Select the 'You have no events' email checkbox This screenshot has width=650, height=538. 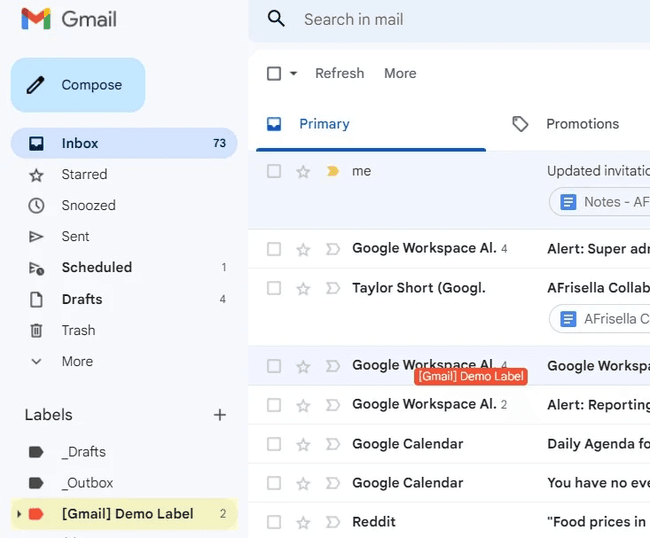[274, 483]
